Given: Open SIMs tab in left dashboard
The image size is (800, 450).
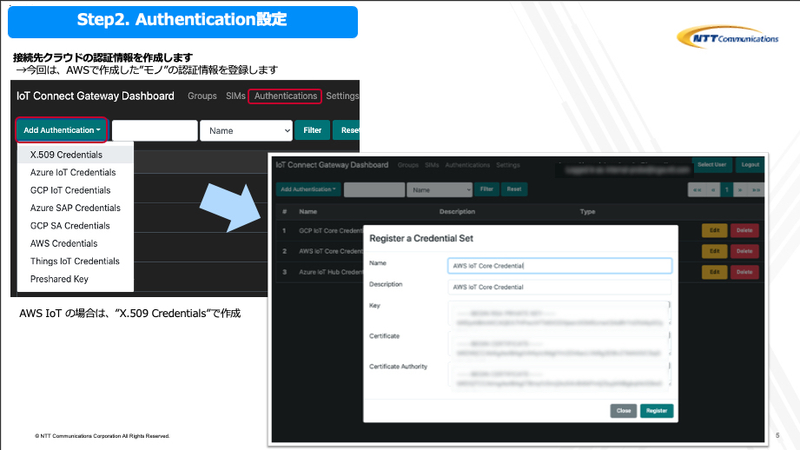Looking at the screenshot, I should pyautogui.click(x=235, y=96).
